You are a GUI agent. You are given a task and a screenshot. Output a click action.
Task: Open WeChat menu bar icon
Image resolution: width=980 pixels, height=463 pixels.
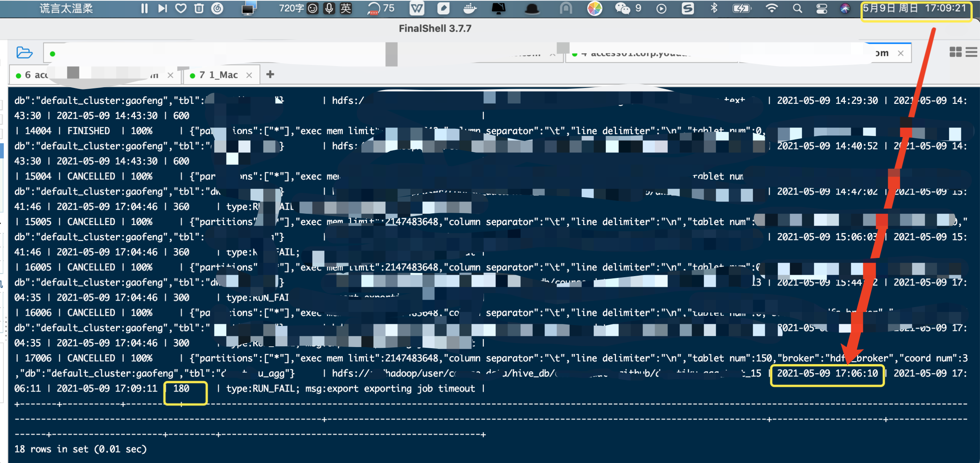click(x=622, y=8)
